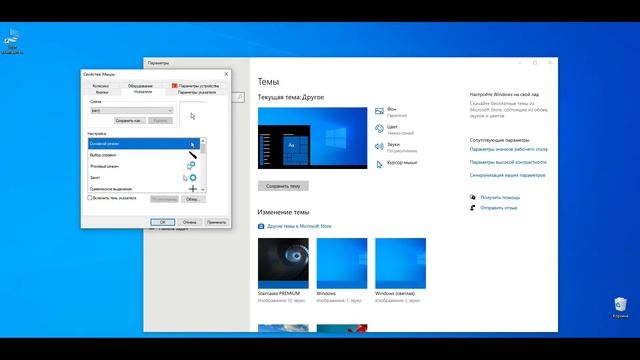The width and height of the screenshot is (640, 360).
Task: Open Синхронизация ваших параметров link
Action: tap(507, 175)
